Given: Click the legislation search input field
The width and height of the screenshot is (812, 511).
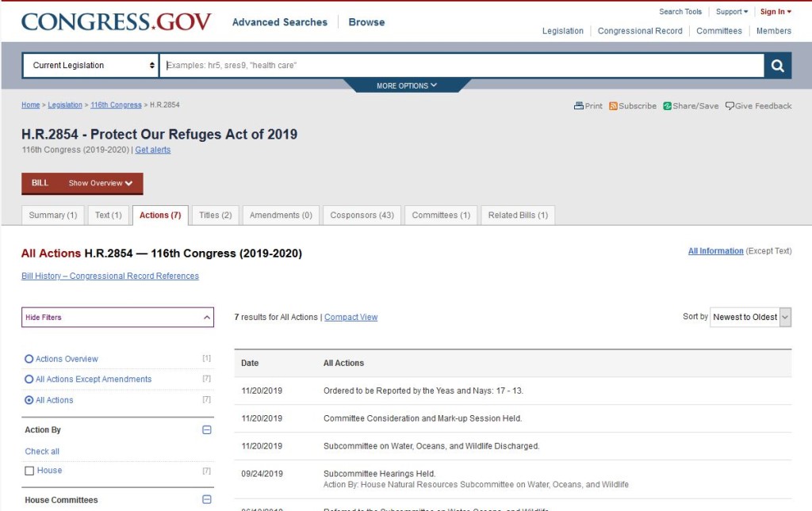Looking at the screenshot, I should (462, 66).
